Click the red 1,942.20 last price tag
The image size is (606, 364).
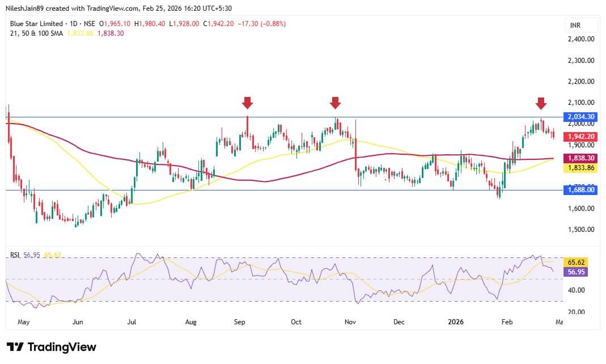pos(580,137)
